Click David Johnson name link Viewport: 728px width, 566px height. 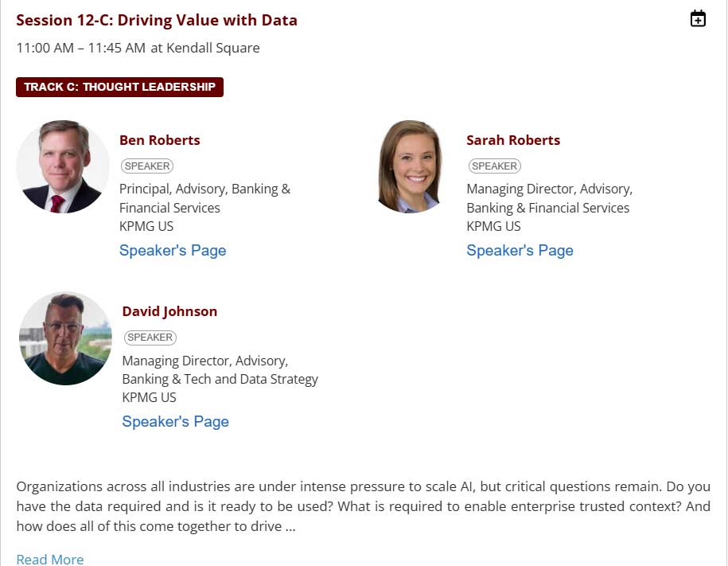(x=169, y=311)
